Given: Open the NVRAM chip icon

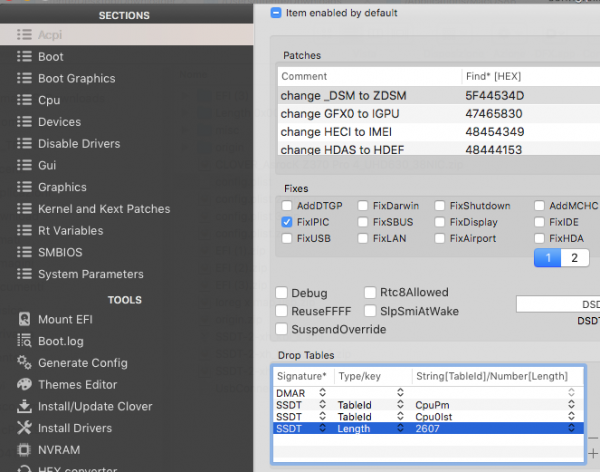Looking at the screenshot, I should coord(25,451).
